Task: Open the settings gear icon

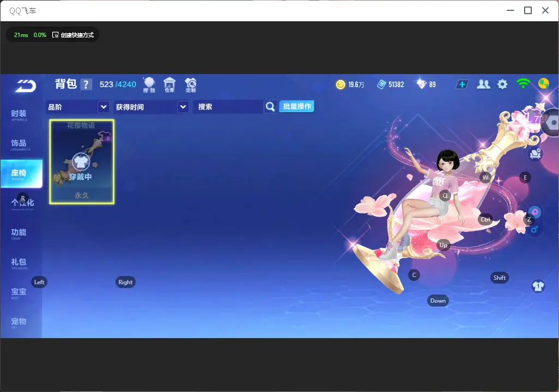Action: [502, 84]
